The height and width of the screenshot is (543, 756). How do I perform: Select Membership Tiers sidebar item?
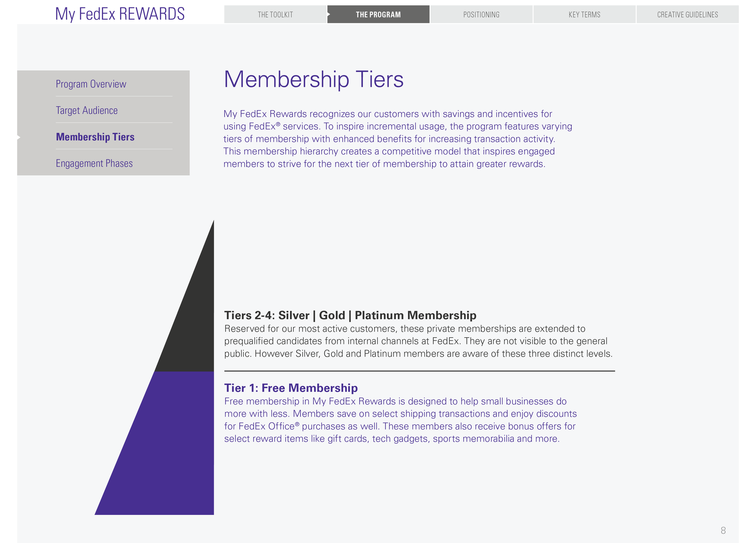pyautogui.click(x=95, y=137)
